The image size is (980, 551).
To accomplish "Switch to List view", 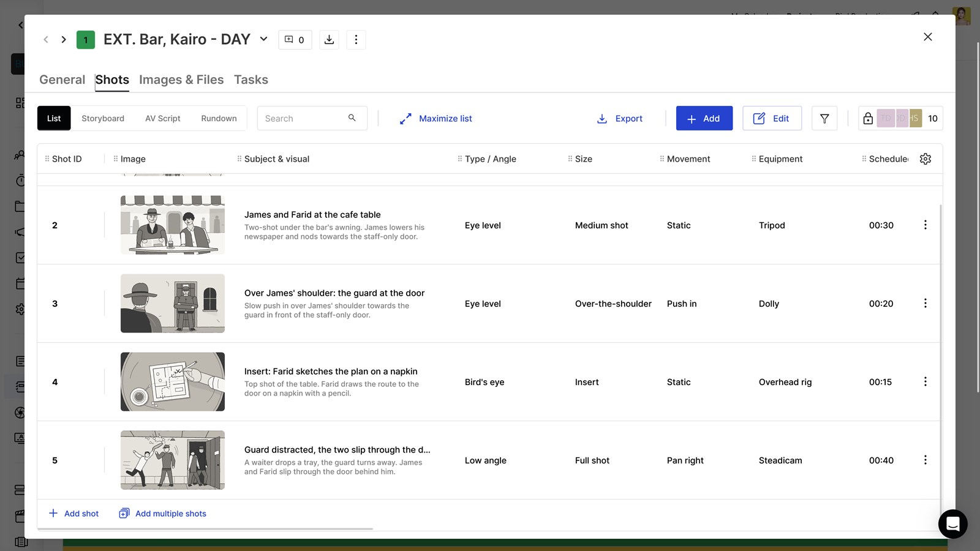I will tap(54, 119).
